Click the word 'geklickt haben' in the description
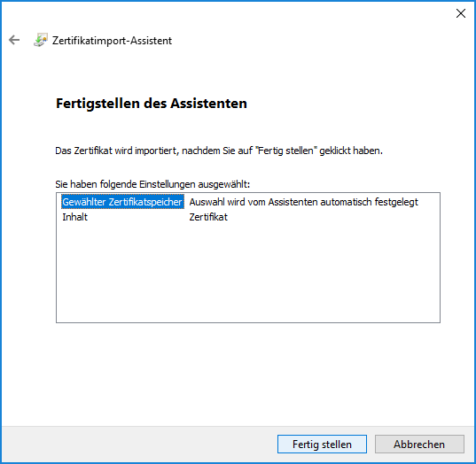Image resolution: width=476 pixels, height=464 pixels. [x=351, y=151]
